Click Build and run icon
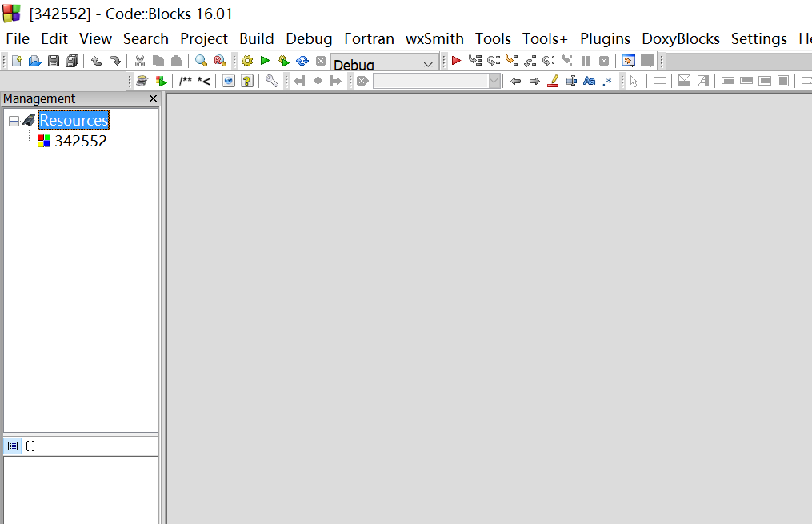Image resolution: width=812 pixels, height=524 pixels. coord(284,61)
